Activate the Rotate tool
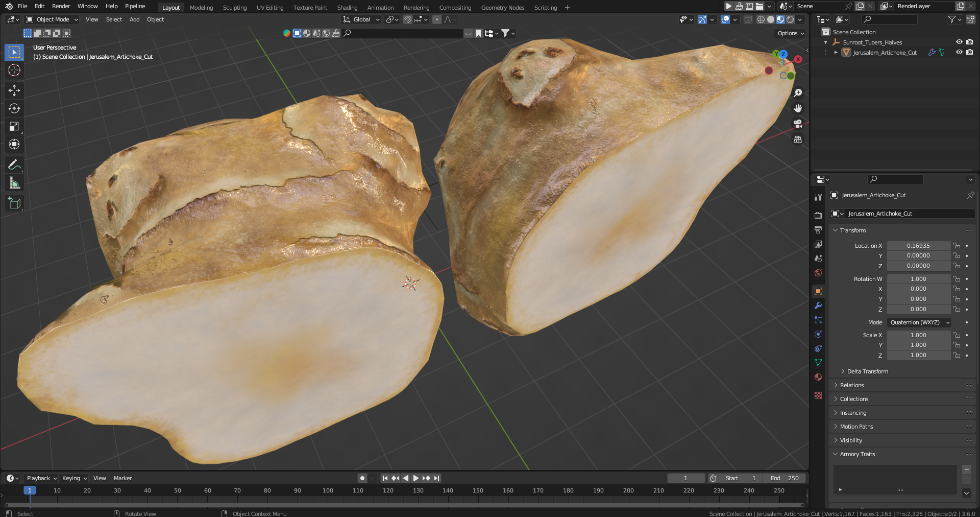The width and height of the screenshot is (980, 517). [x=14, y=108]
